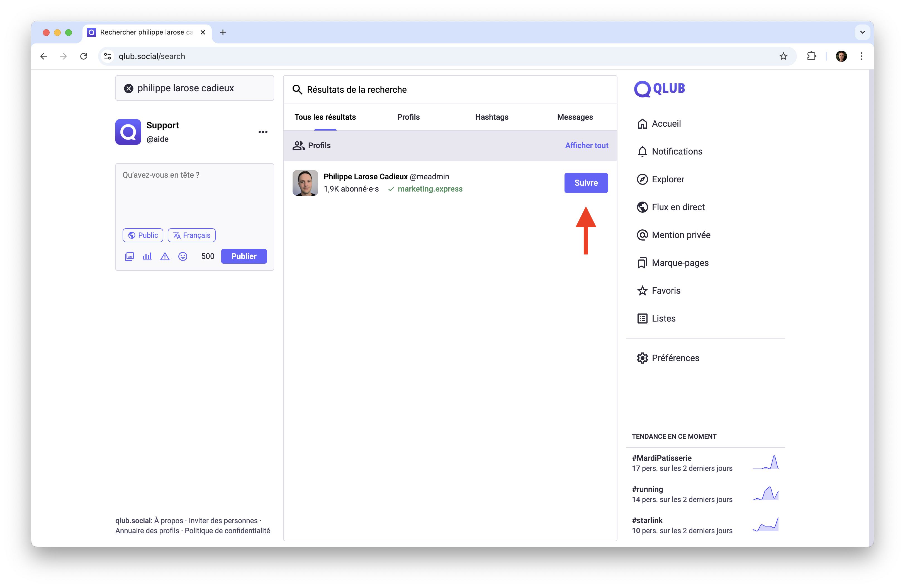Open the #running trending hashtag
This screenshot has height=588, width=905.
point(647,490)
